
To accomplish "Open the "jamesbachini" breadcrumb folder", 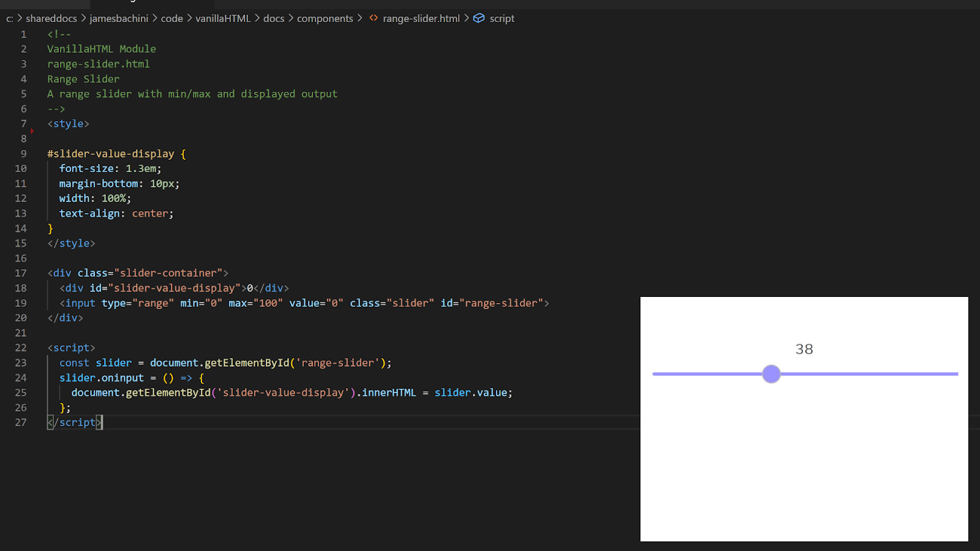I will coord(119,18).
